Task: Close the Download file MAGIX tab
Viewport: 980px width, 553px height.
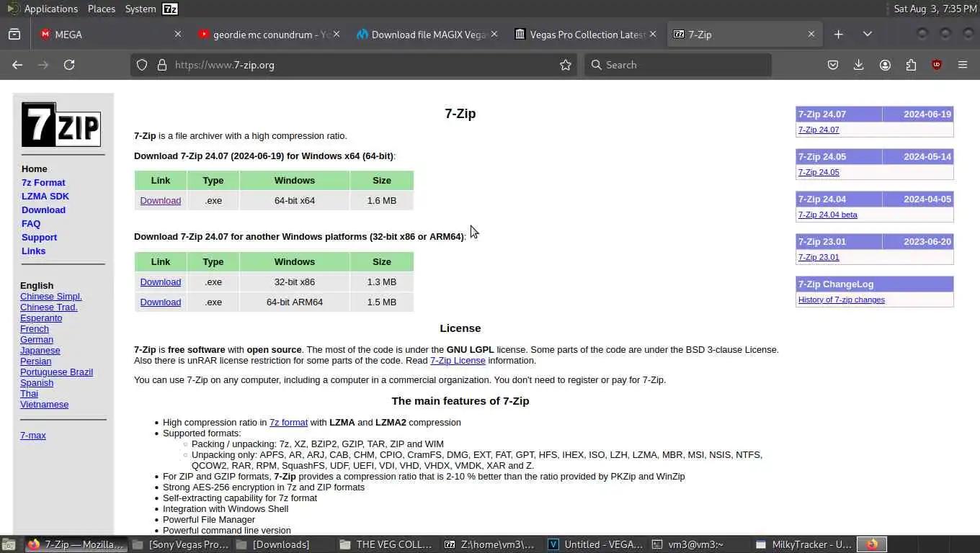Action: (x=494, y=34)
